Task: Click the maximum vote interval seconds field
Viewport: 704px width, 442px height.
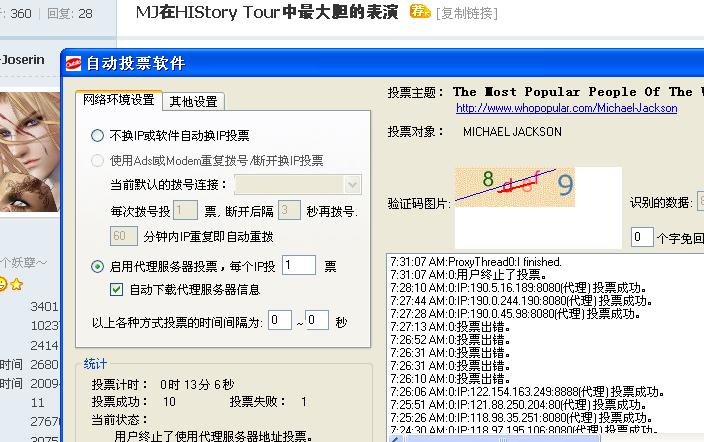Action: pyautogui.click(x=316, y=321)
